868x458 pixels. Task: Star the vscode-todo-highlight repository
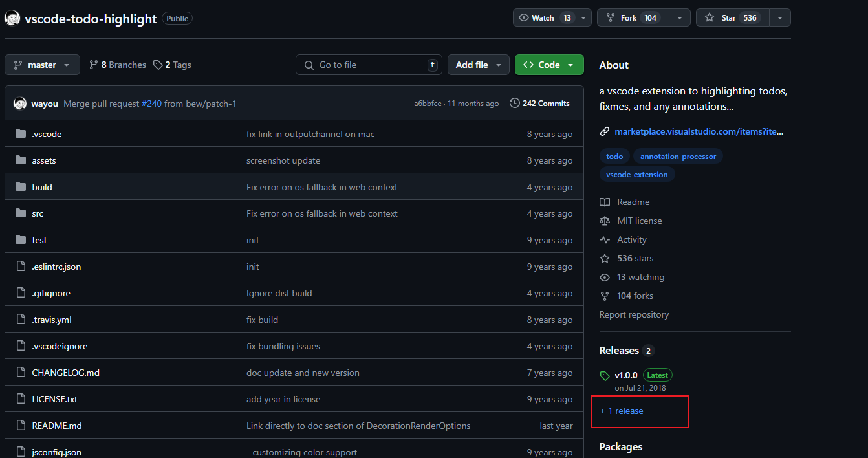click(x=733, y=17)
